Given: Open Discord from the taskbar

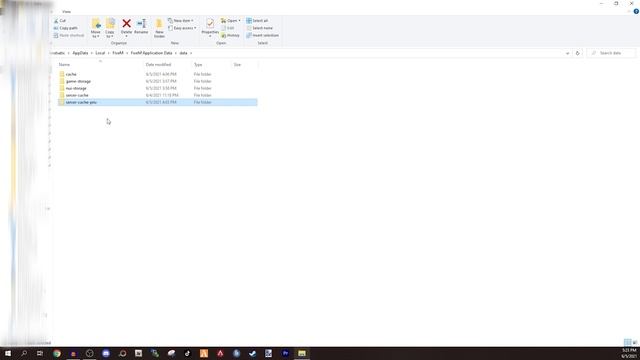Looking at the screenshot, I should (106, 353).
